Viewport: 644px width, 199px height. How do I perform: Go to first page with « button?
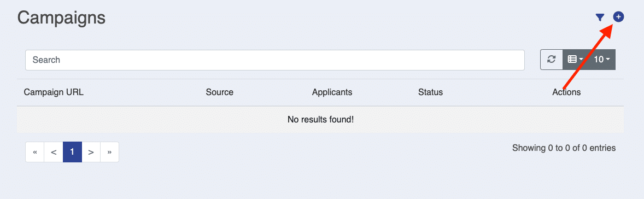(x=35, y=152)
